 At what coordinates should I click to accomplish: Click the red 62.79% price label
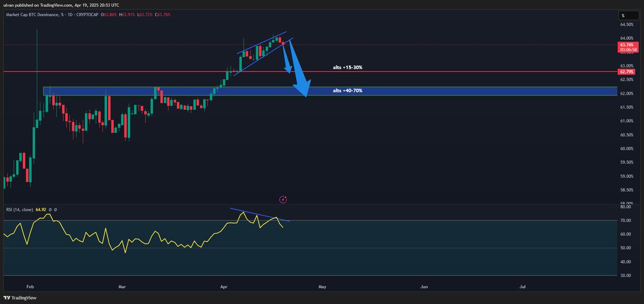(626, 71)
